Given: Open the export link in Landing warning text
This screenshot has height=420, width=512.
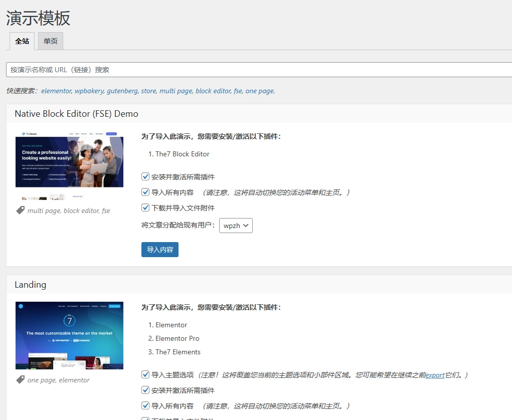Looking at the screenshot, I should click(434, 374).
